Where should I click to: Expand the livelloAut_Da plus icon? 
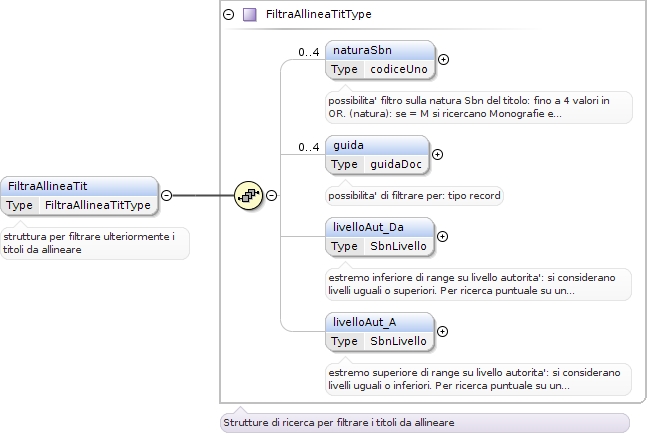coord(443,236)
